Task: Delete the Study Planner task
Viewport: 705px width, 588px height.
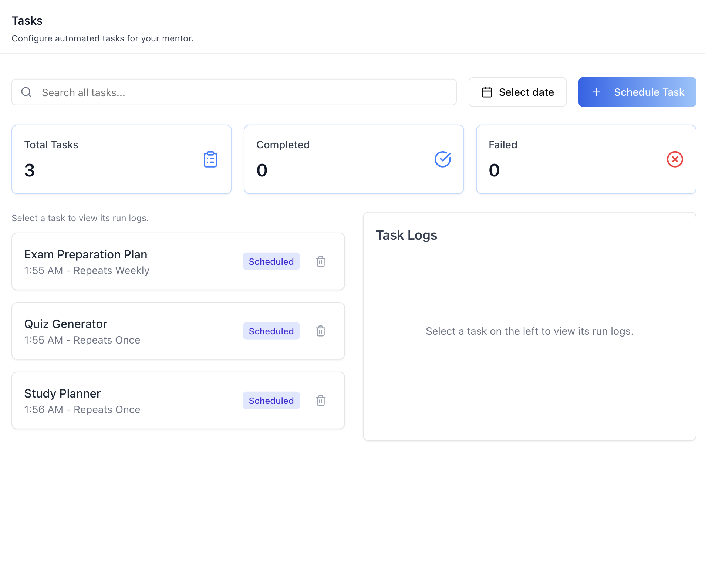Action: coord(321,401)
